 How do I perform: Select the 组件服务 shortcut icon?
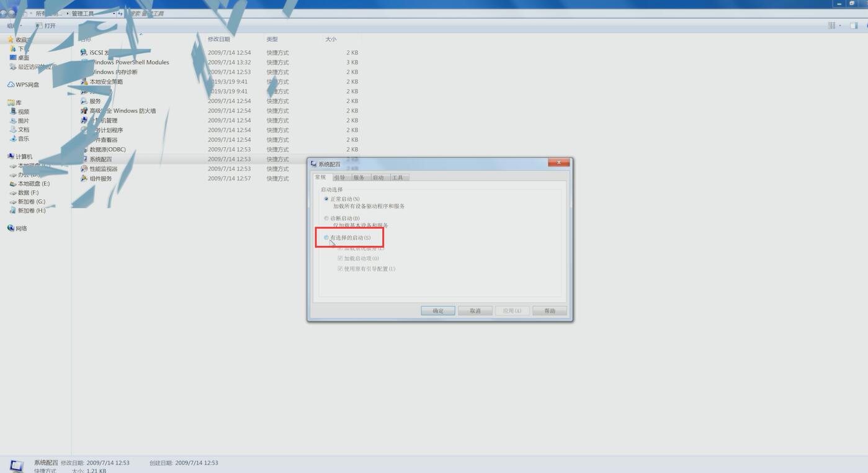pyautogui.click(x=84, y=179)
